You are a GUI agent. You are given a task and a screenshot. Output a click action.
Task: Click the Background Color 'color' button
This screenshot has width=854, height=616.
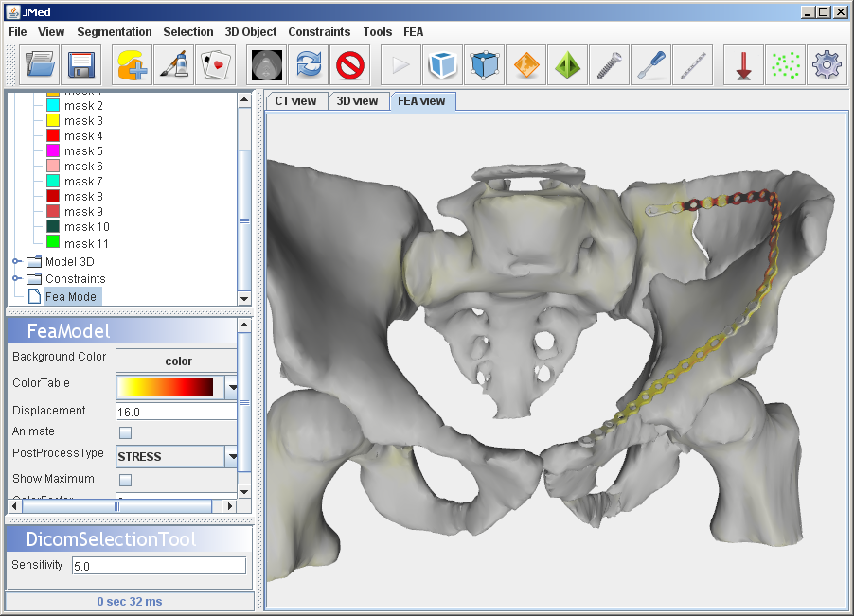pyautogui.click(x=177, y=361)
